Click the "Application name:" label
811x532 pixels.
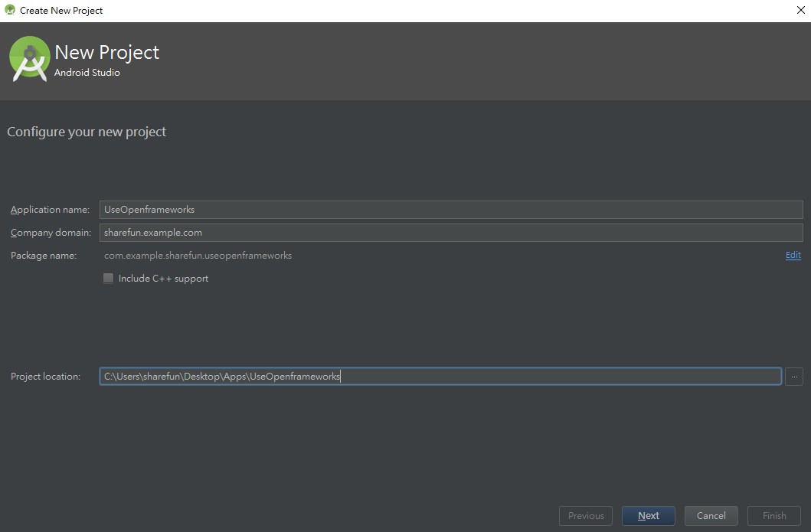point(50,210)
